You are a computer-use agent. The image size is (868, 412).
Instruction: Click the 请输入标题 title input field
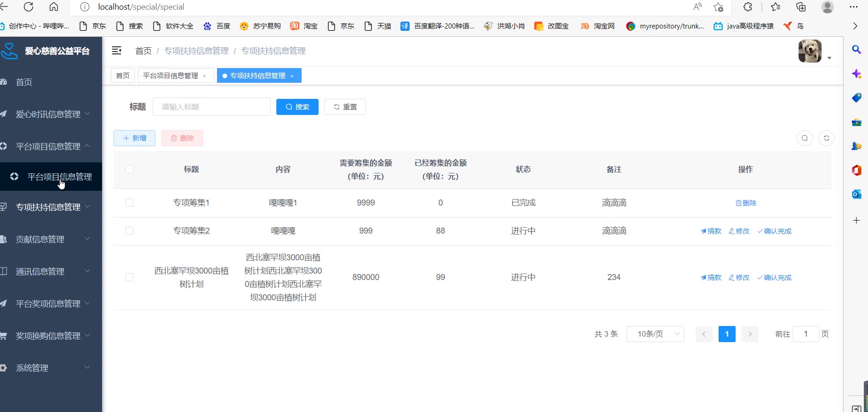click(x=211, y=107)
